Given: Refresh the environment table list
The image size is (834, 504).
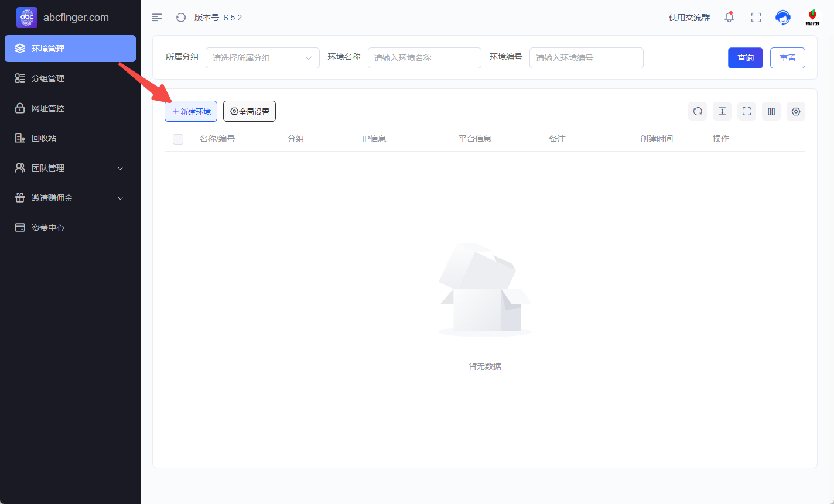Looking at the screenshot, I should [698, 111].
